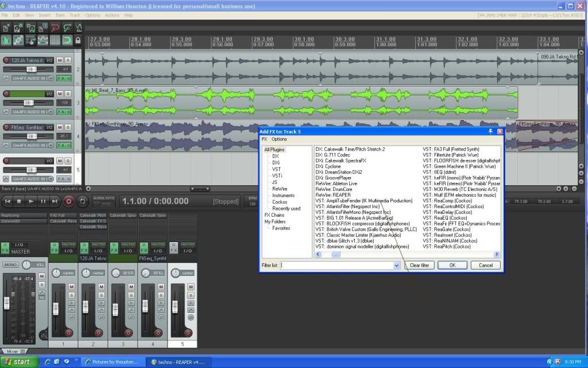The width and height of the screenshot is (588, 368).
Task: Solo the FltSeq_Synthloop track
Action: (68, 126)
